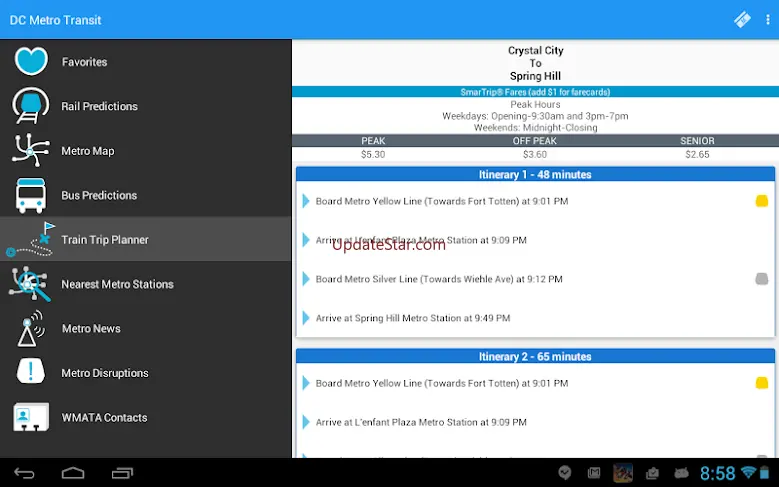Select Metro News menu label
Viewport: 779px width, 487px height.
pos(91,328)
